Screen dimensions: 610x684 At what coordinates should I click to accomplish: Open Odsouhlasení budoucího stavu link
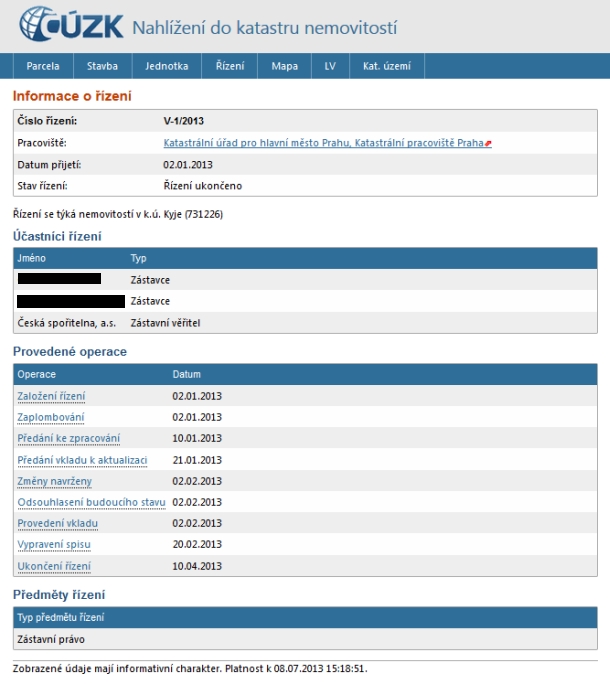[x=91, y=502]
